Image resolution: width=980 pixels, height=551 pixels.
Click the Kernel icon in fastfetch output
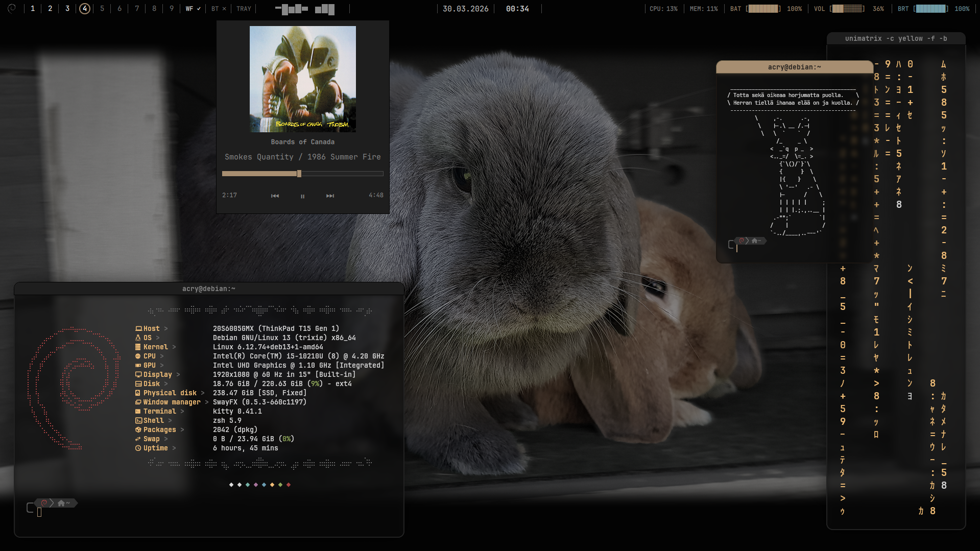click(138, 347)
